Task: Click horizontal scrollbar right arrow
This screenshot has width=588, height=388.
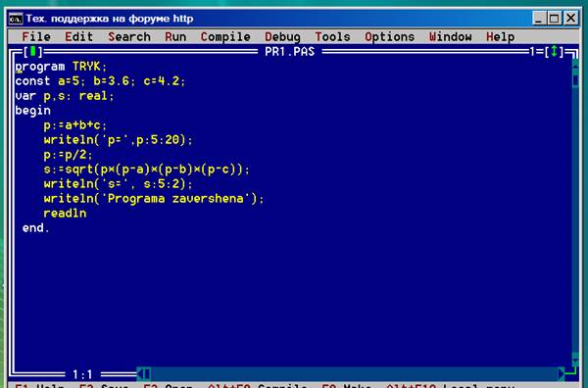Action: (561, 373)
